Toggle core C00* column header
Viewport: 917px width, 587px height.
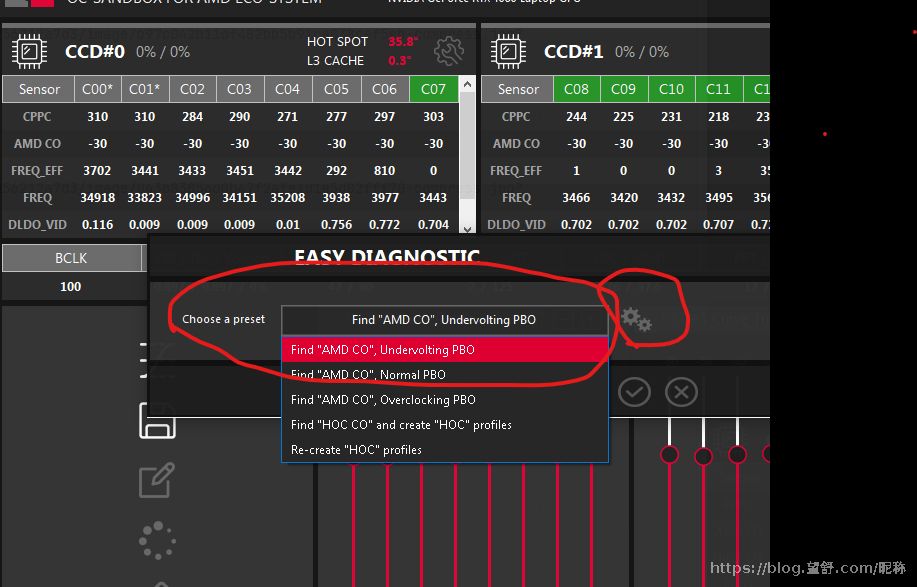[x=98, y=89]
